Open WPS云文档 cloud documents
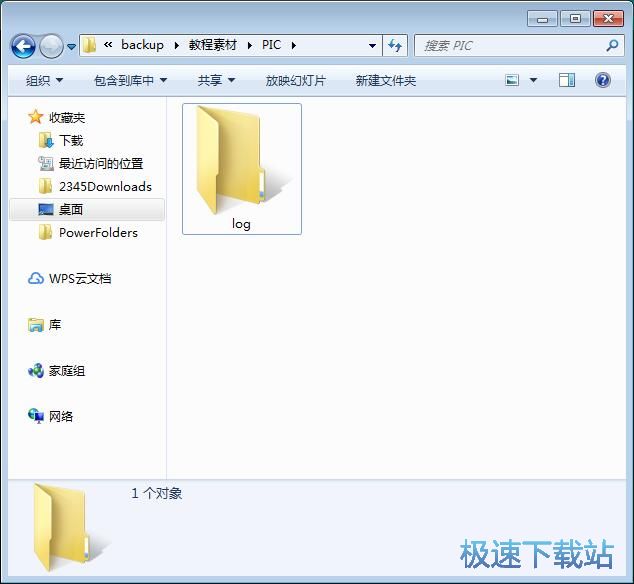Image resolution: width=634 pixels, height=584 pixels. [x=80, y=279]
